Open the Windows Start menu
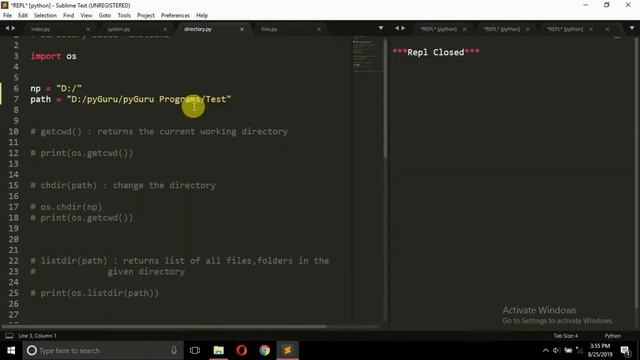Viewport: 640px width, 360px height. [11, 350]
